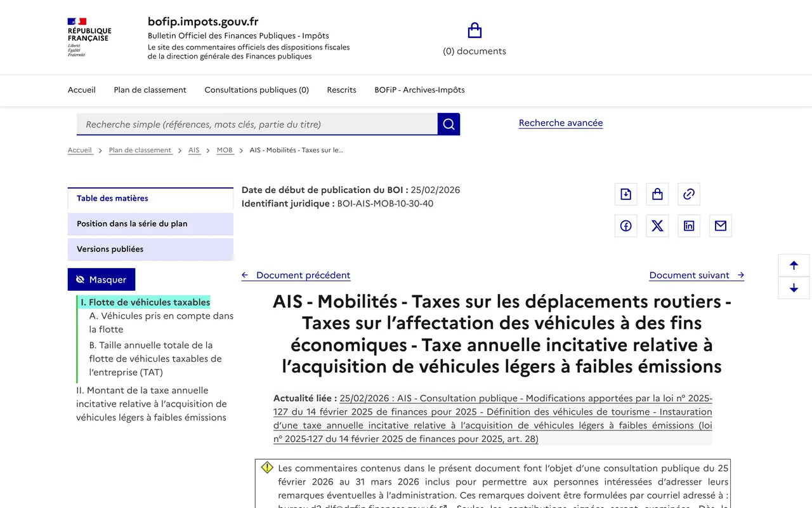Open the Accueil navigation menu item
The height and width of the screenshot is (508, 812).
tap(82, 90)
